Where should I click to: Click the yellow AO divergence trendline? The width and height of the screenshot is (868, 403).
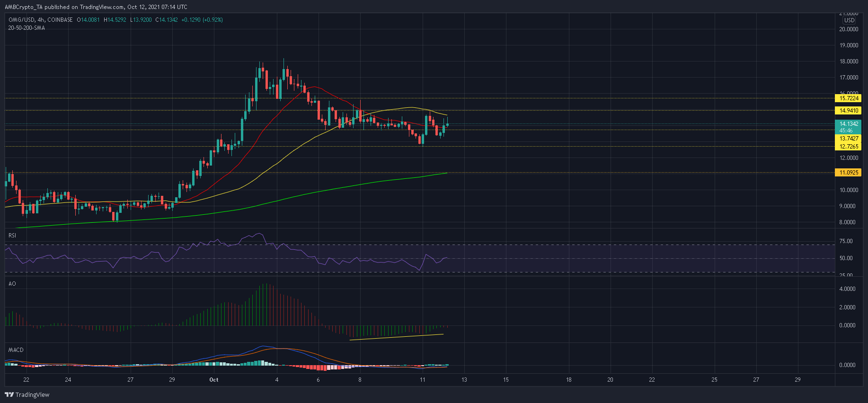coord(396,337)
